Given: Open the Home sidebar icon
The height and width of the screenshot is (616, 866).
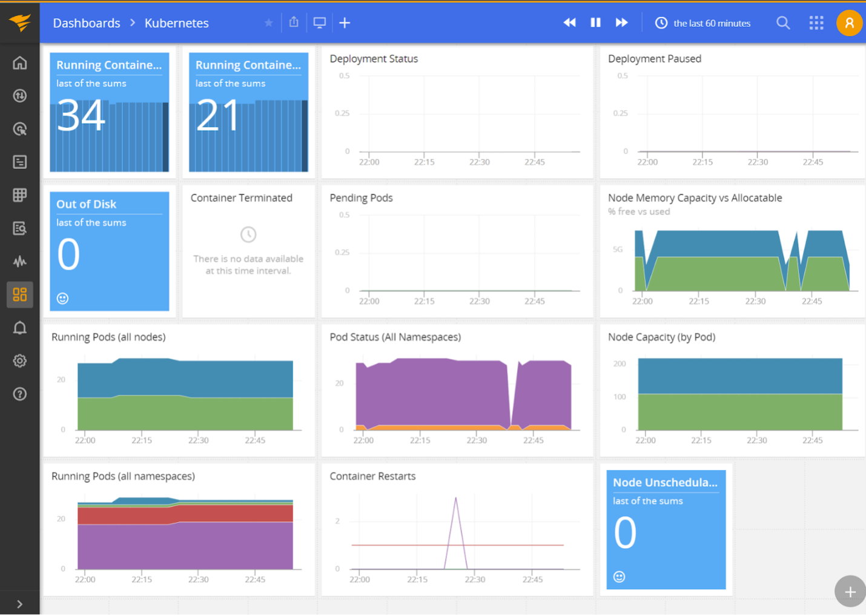Looking at the screenshot, I should (x=20, y=62).
